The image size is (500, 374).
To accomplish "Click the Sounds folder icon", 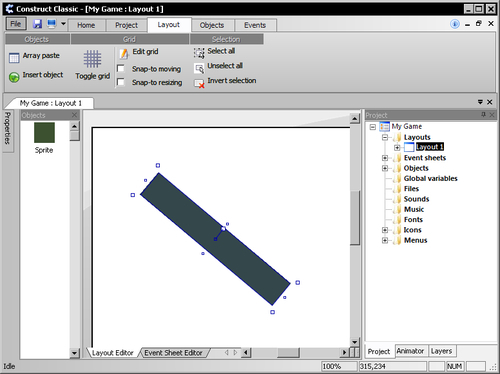I will click(x=397, y=199).
